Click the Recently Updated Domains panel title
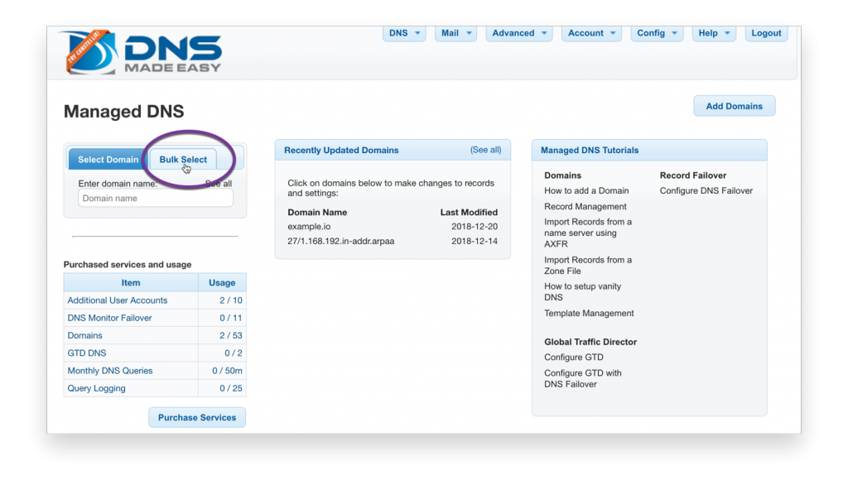848x504 pixels. (341, 150)
